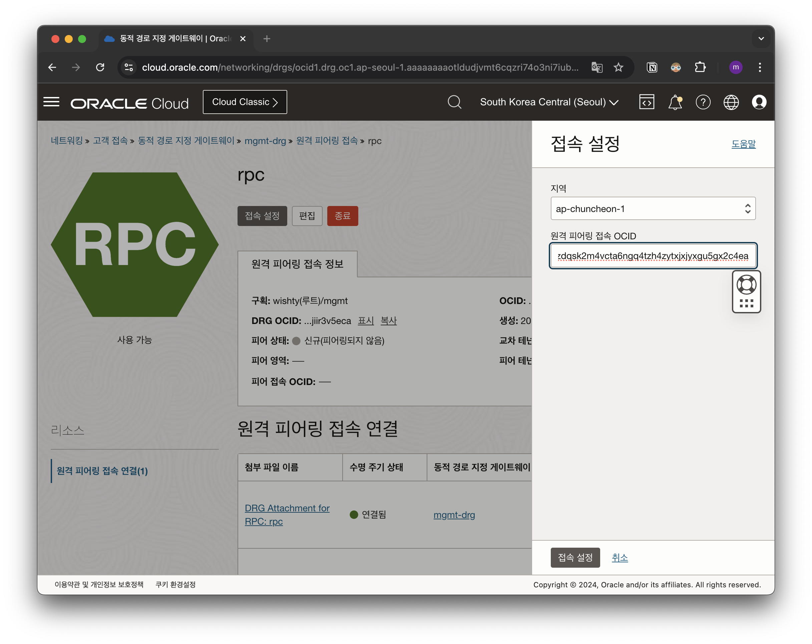Viewport: 812px width, 644px height.
Task: Open the user profile avatar icon
Action: point(759,102)
